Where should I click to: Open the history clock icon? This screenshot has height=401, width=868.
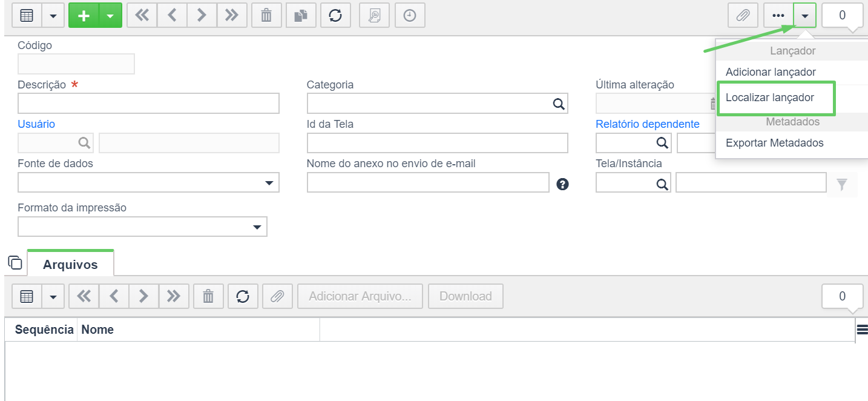tap(410, 16)
